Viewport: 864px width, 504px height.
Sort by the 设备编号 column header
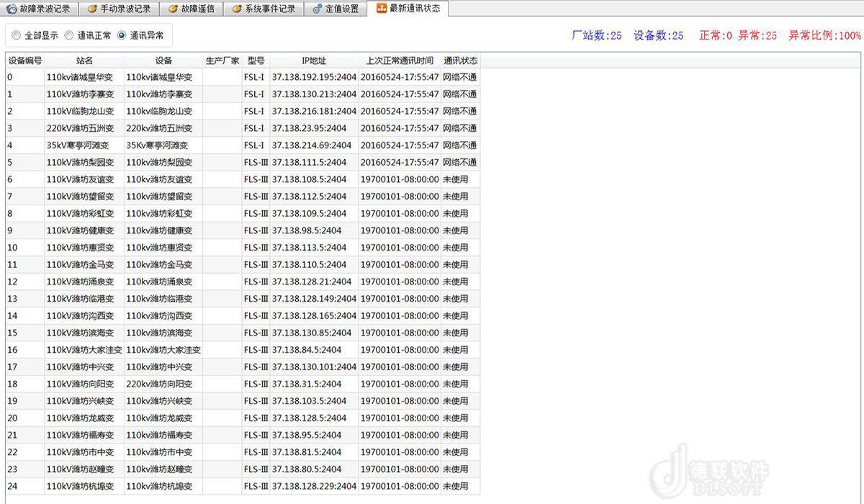(25, 60)
